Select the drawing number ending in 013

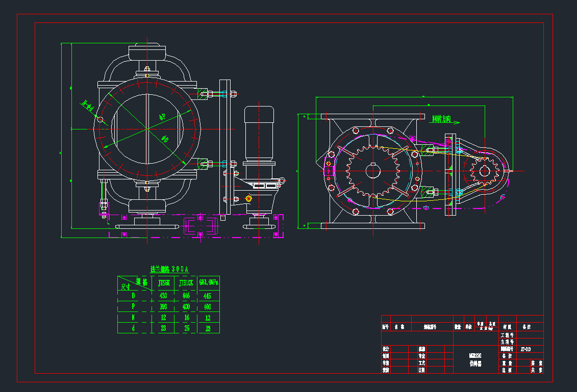tap(525, 349)
